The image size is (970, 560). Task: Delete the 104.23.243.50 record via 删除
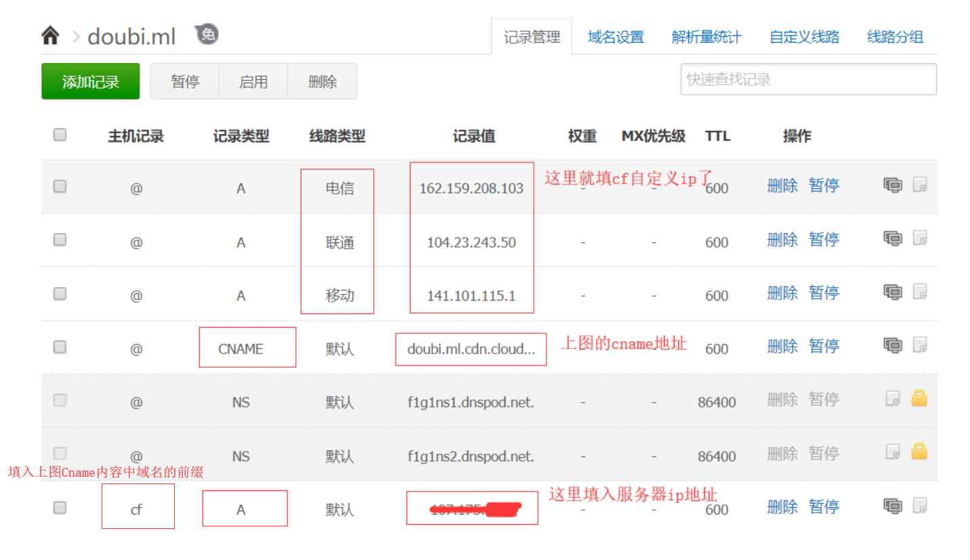[782, 238]
